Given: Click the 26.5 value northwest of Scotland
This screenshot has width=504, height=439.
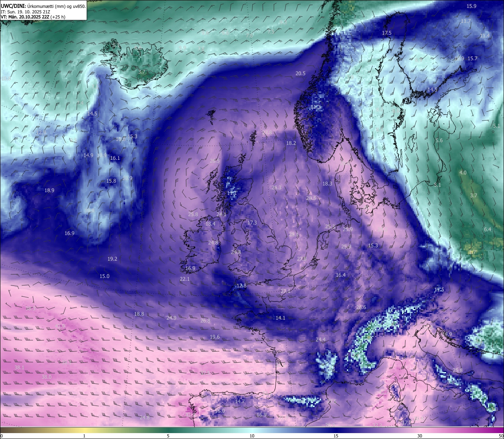Looking at the screenshot, I should click(x=215, y=161).
